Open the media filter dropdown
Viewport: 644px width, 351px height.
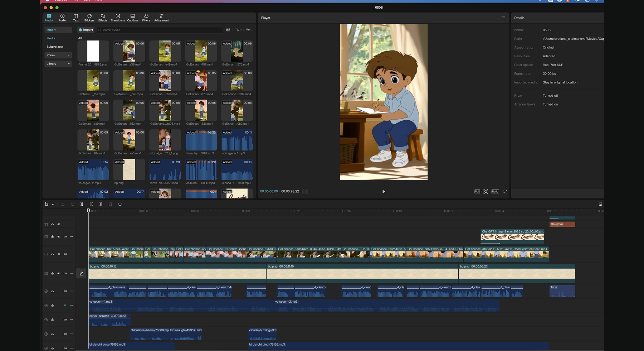coord(249,30)
